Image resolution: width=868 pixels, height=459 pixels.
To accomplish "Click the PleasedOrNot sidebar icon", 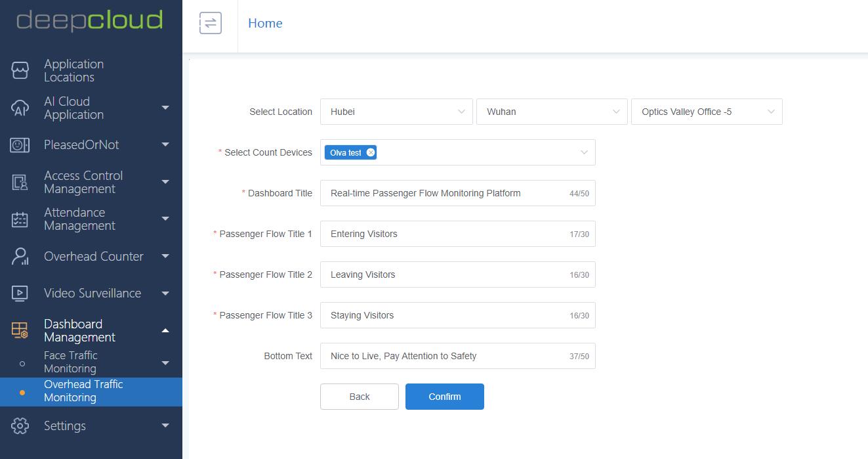I will coord(20,145).
